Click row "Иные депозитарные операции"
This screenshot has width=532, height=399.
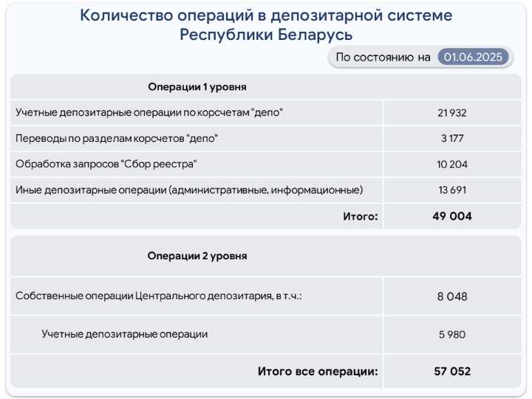tap(266, 190)
